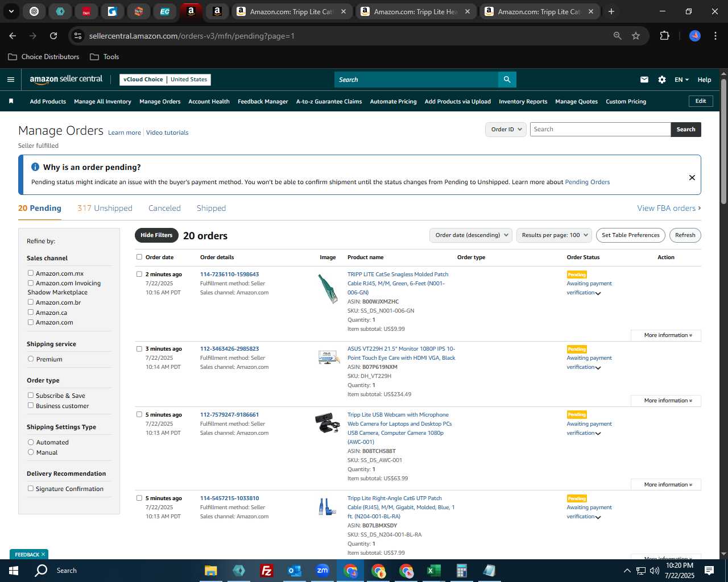Check the Amazon.com.br sales channel box
Viewport: 728px width, 582px height.
(x=31, y=302)
